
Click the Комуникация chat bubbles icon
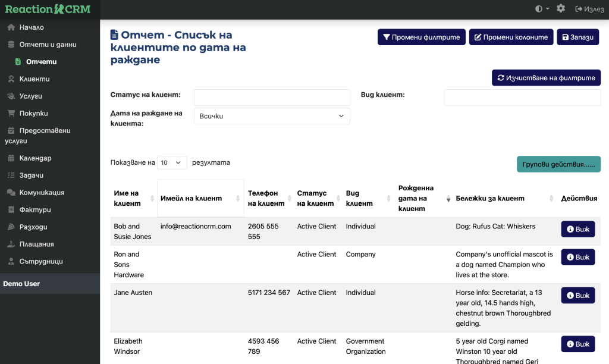coord(11,193)
